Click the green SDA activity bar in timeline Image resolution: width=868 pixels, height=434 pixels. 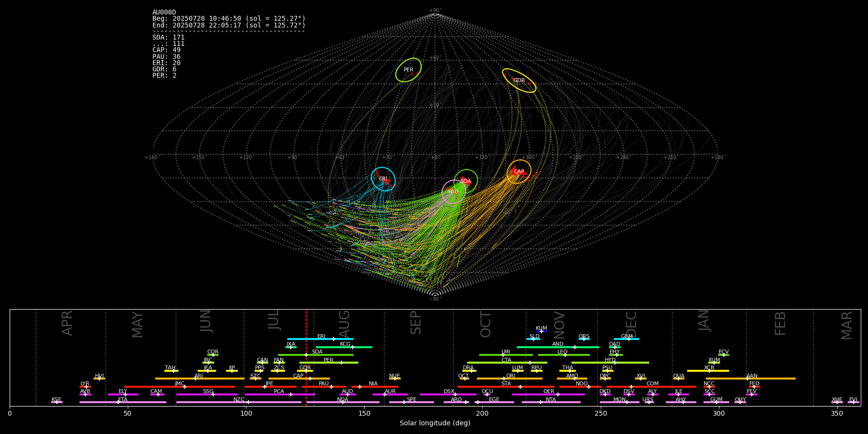pyautogui.click(x=316, y=355)
